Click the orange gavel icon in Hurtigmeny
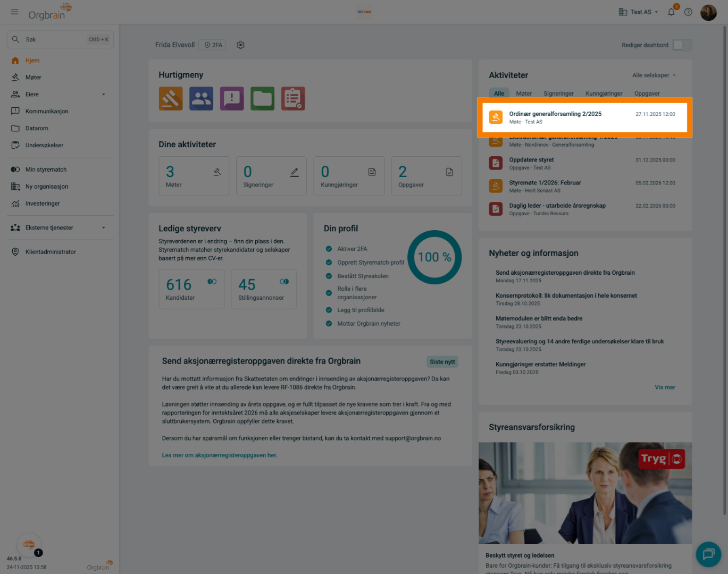The height and width of the screenshot is (574, 728). (x=171, y=99)
